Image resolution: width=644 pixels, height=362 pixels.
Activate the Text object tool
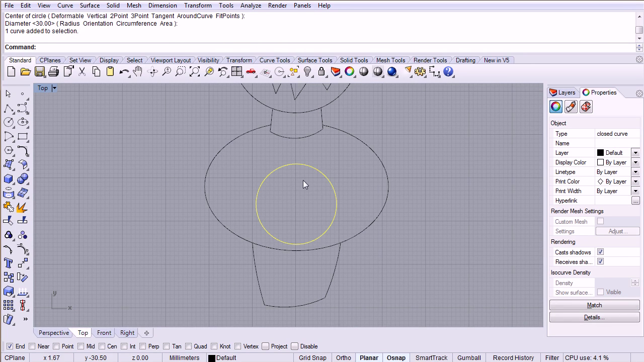(9, 263)
